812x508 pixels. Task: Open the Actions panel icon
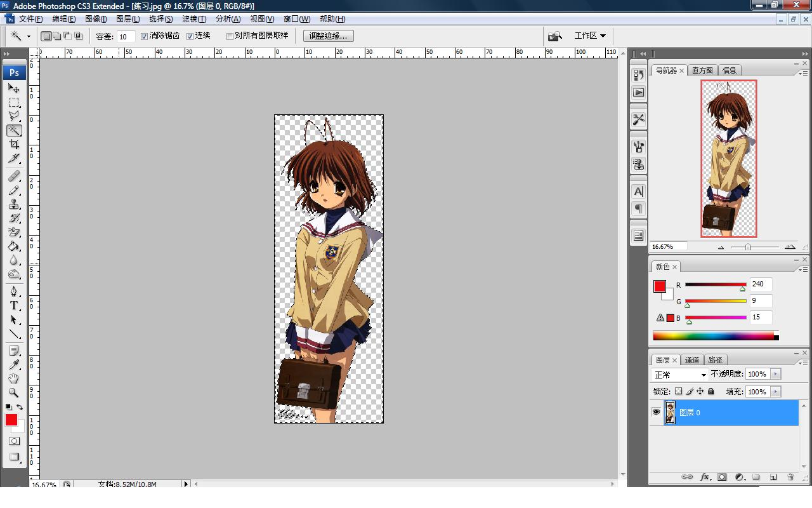[x=638, y=92]
